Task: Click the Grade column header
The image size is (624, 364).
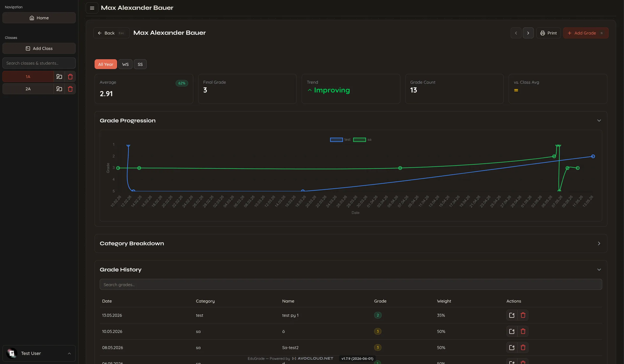Action: point(380,301)
